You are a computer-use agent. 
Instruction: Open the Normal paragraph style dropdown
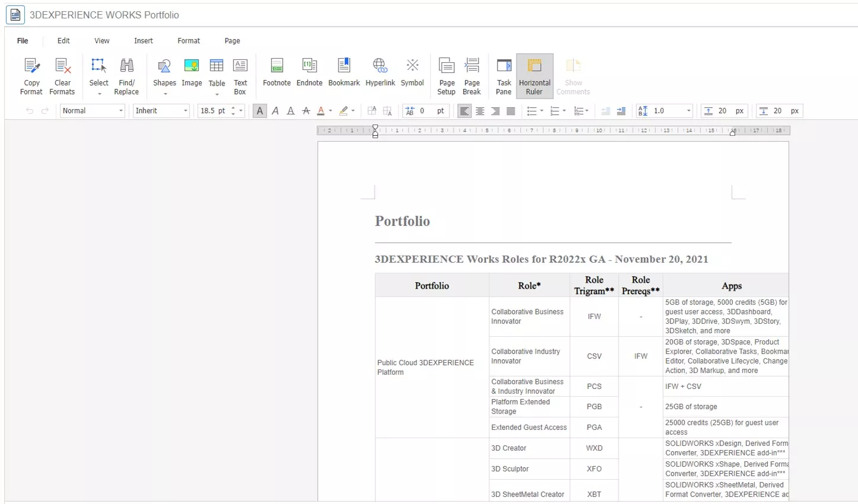tap(93, 111)
